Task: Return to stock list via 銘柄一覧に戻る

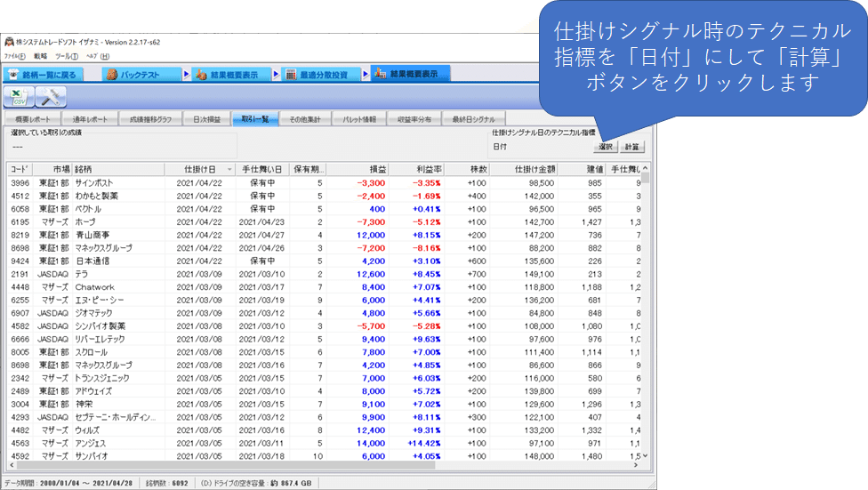Action: (x=44, y=75)
